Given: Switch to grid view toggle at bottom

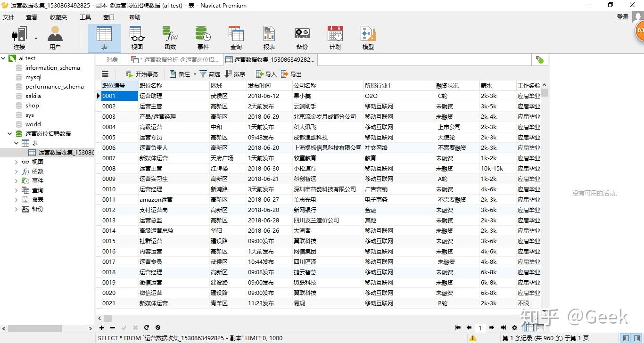Looking at the screenshot, I should coord(529,327).
